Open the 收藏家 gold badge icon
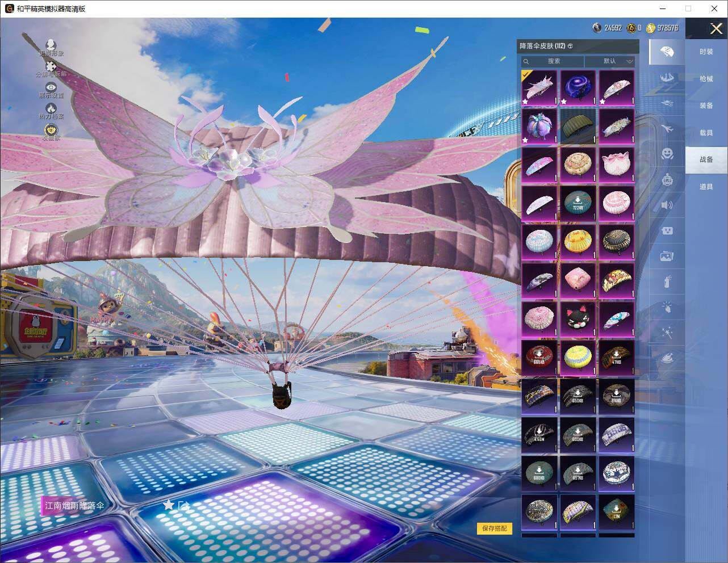This screenshot has width=728, height=563. (51, 130)
